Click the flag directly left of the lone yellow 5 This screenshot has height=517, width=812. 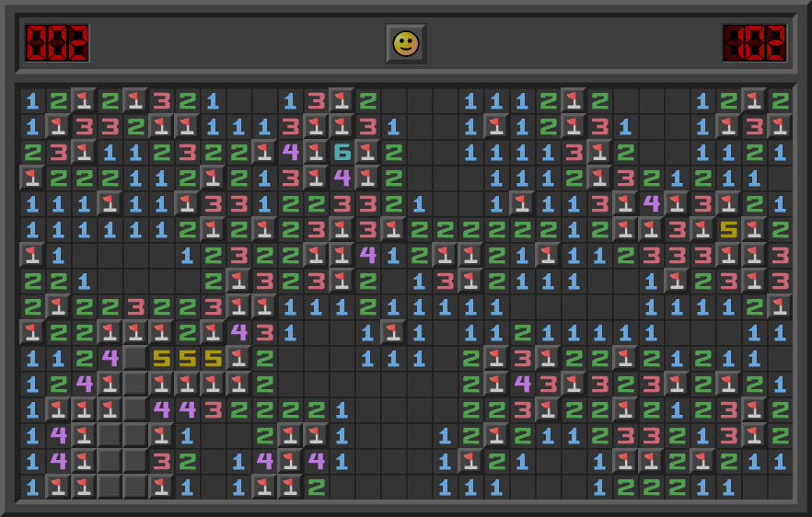(x=703, y=229)
